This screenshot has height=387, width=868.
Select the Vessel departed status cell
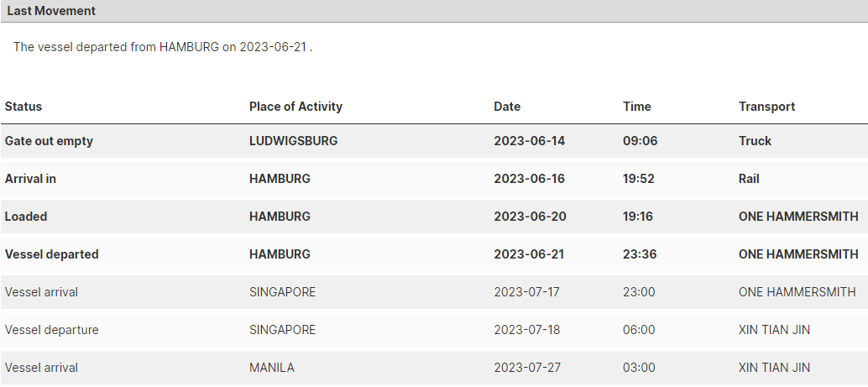[51, 254]
